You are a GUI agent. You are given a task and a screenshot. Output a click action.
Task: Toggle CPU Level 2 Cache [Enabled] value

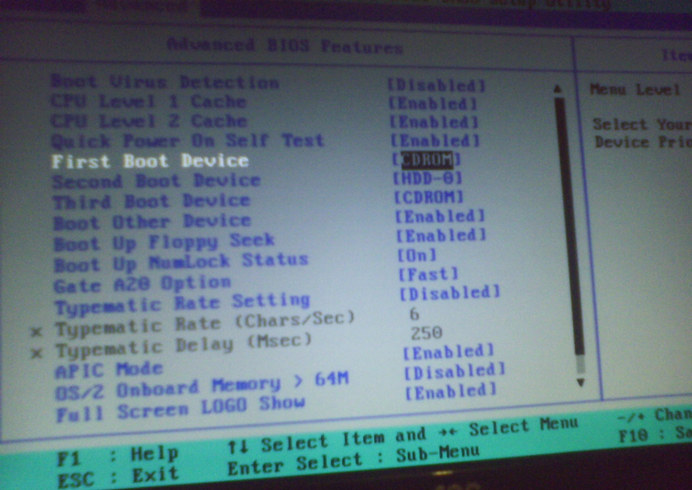(435, 122)
